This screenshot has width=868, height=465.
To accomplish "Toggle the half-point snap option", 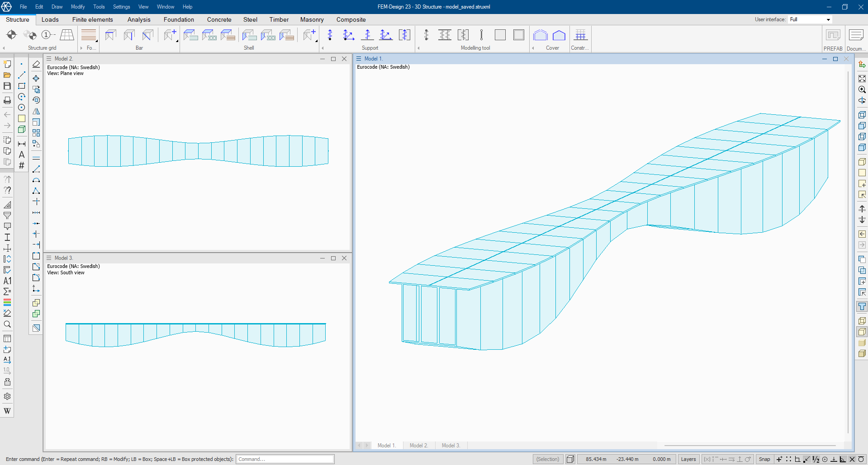I will pos(816,459).
